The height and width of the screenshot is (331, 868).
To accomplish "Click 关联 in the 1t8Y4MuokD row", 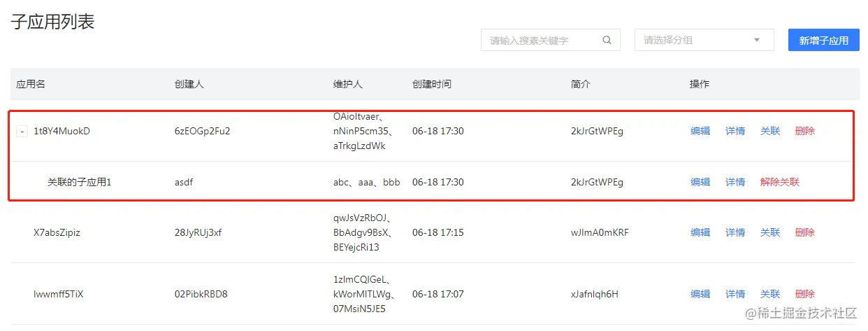I will (770, 131).
